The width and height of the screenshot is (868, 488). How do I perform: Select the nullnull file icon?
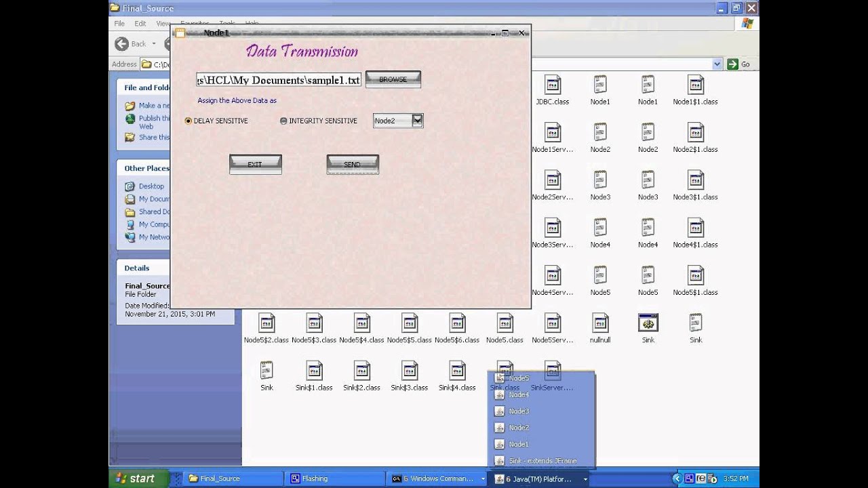pos(600,323)
